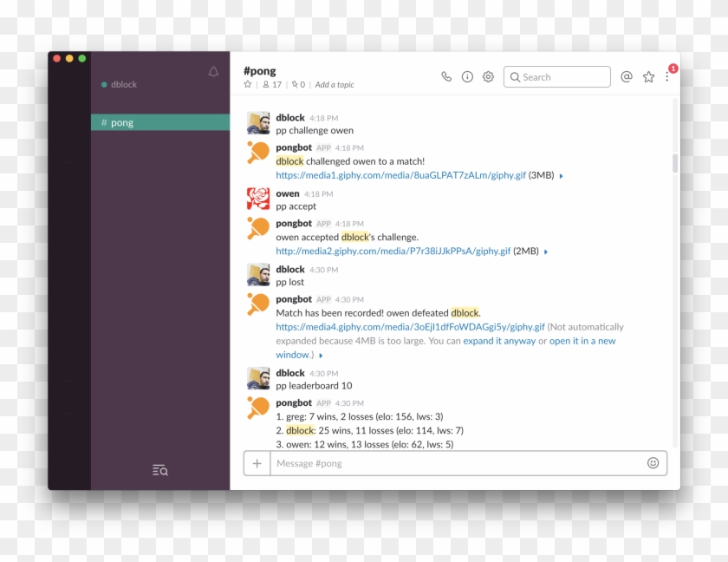Expand the 8uaGLPAT giphy attachment arrow
Viewport: 728px width, 562px height.
click(562, 175)
